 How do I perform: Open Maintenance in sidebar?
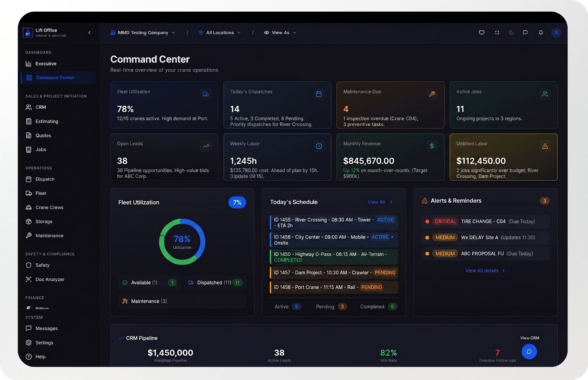(x=58, y=235)
